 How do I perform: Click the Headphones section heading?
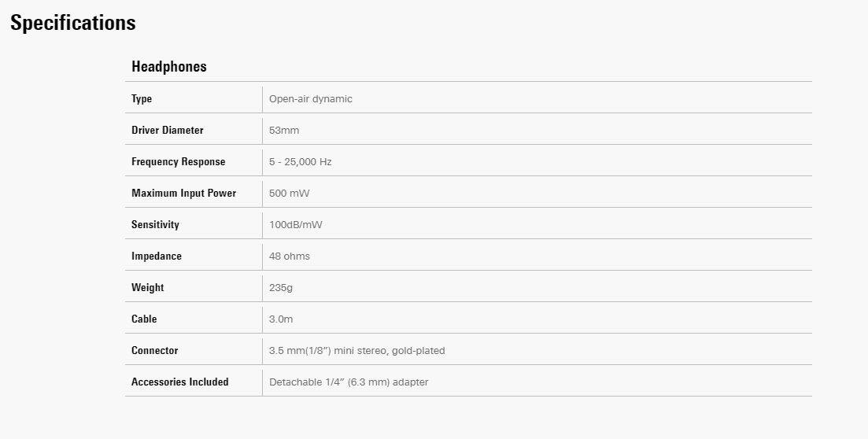click(169, 67)
